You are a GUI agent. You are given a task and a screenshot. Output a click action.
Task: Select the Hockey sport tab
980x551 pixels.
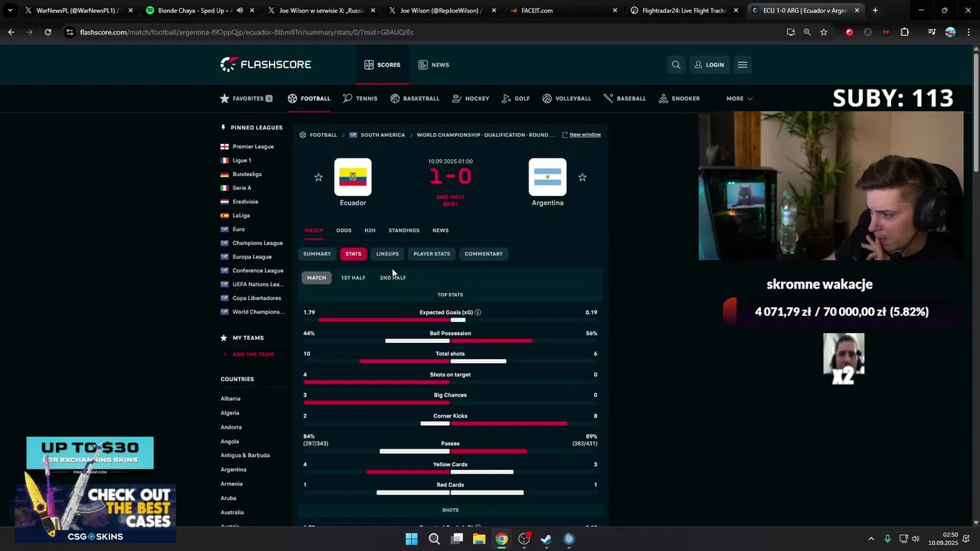pyautogui.click(x=471, y=99)
